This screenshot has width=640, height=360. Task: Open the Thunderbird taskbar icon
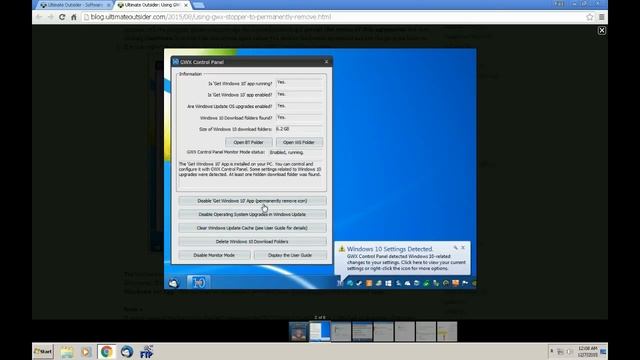(127, 352)
